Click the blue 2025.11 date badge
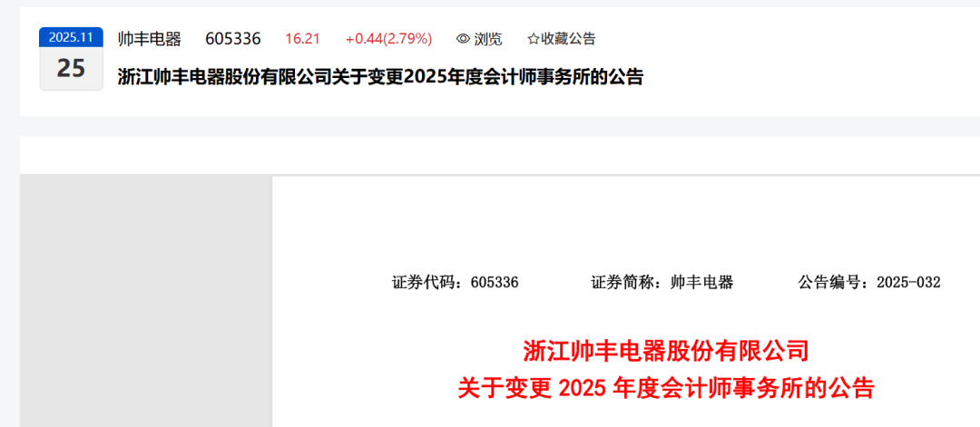This screenshot has height=427, width=980. 72,37
